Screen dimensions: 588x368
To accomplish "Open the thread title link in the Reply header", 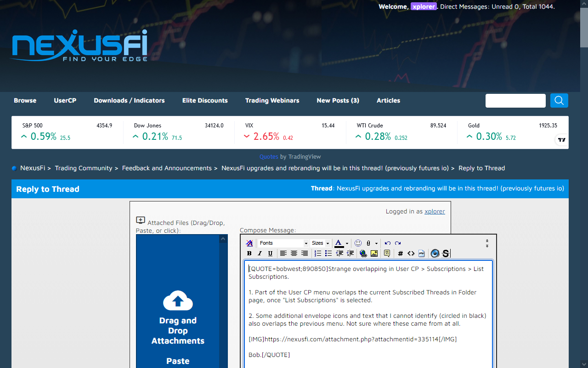I will 450,188.
